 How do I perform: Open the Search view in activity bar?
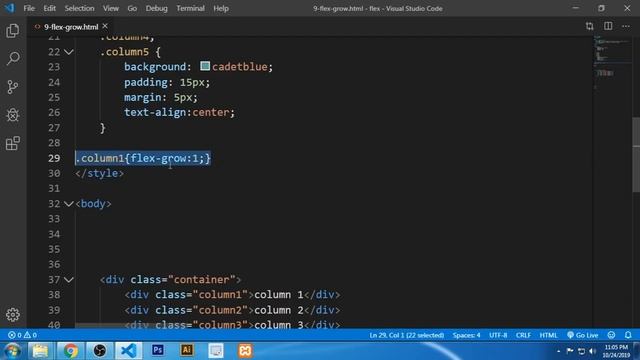[13, 59]
